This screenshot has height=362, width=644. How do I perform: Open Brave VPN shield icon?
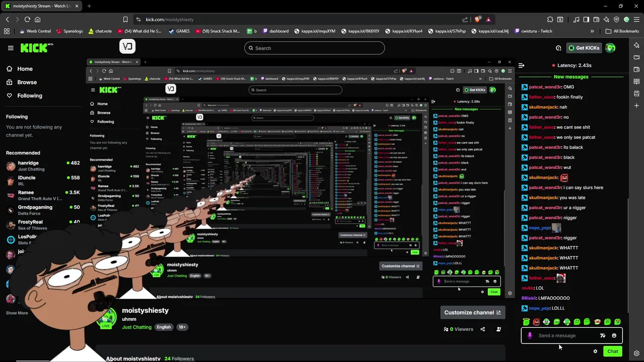point(616,19)
